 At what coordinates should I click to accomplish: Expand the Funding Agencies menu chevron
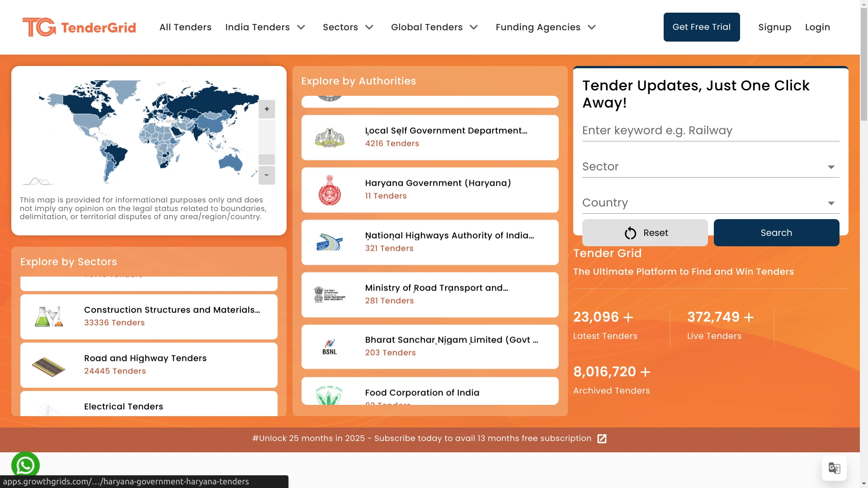point(592,27)
